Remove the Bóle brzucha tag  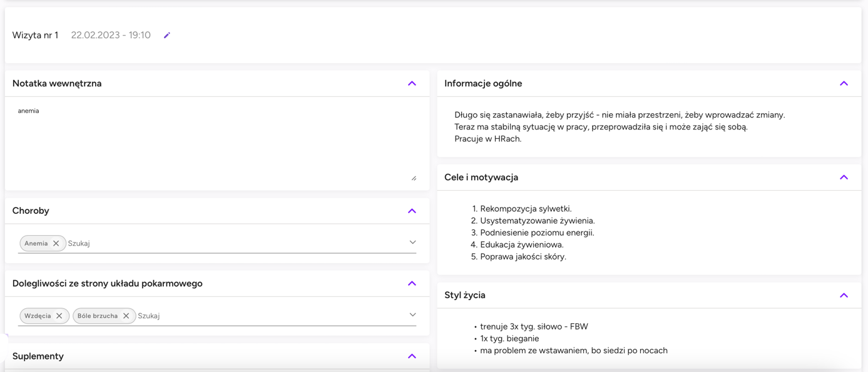tap(126, 316)
